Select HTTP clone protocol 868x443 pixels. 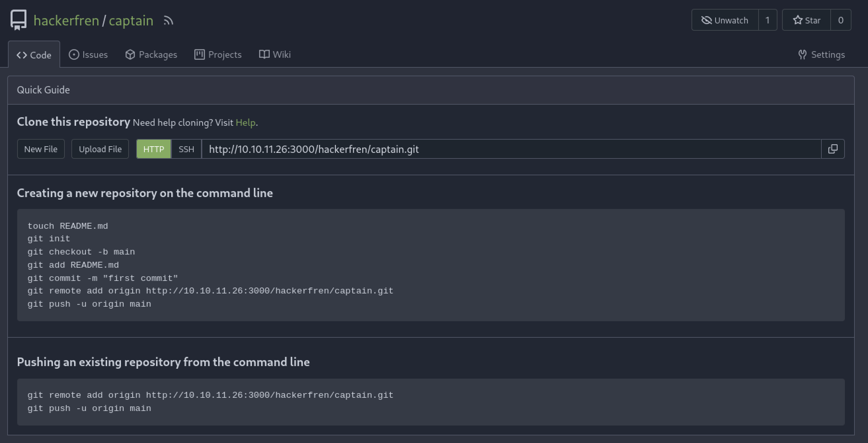[x=154, y=149]
